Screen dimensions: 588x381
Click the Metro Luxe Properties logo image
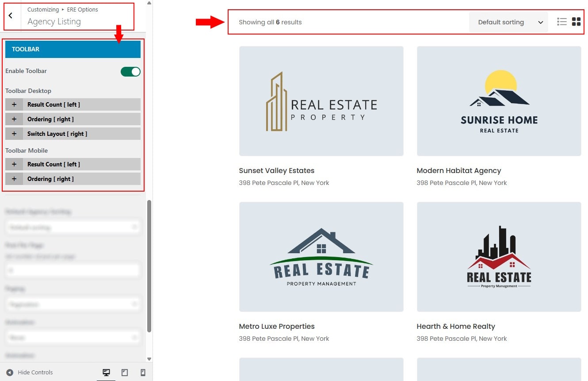[x=321, y=257]
